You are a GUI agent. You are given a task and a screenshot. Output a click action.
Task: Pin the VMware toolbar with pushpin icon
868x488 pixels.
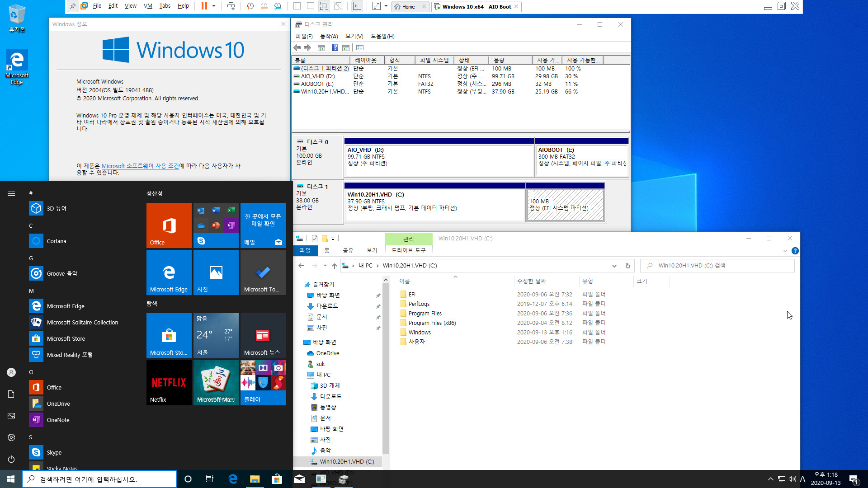(x=73, y=6)
